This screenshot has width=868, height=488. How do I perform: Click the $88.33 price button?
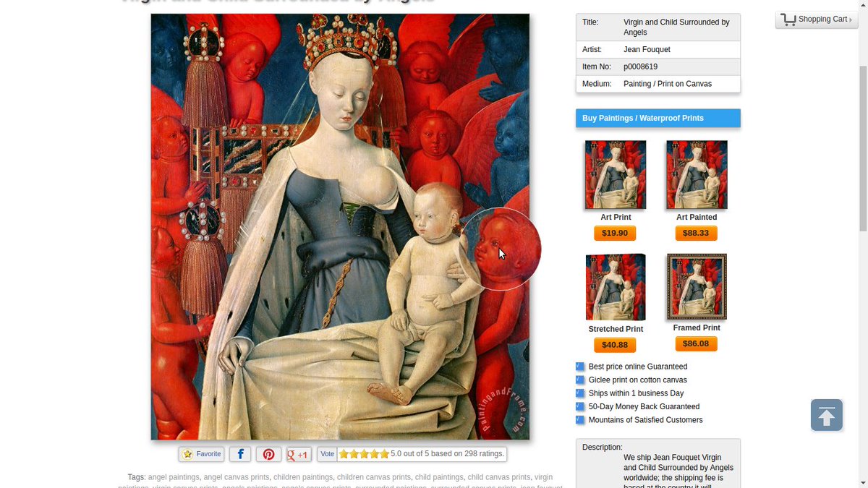[x=697, y=233]
